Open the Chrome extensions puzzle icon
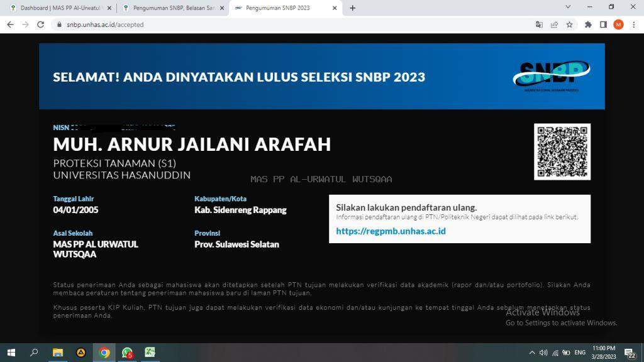The image size is (644, 362). coord(588,25)
